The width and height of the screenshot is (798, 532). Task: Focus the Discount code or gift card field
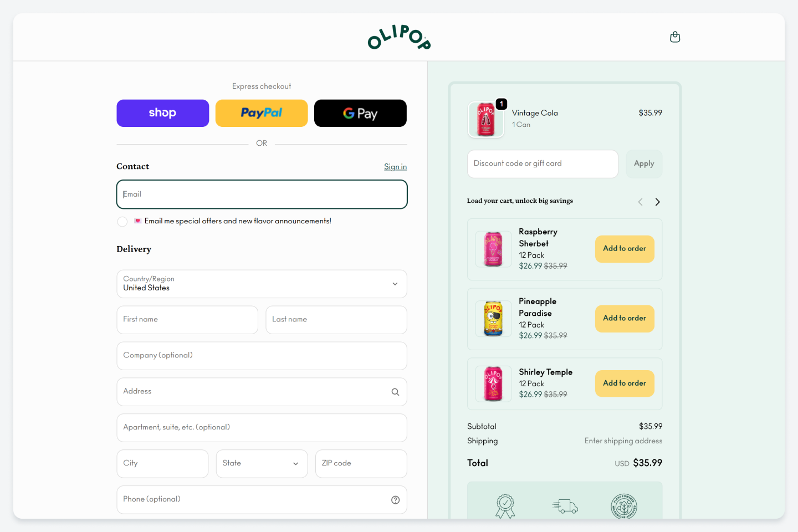543,164
